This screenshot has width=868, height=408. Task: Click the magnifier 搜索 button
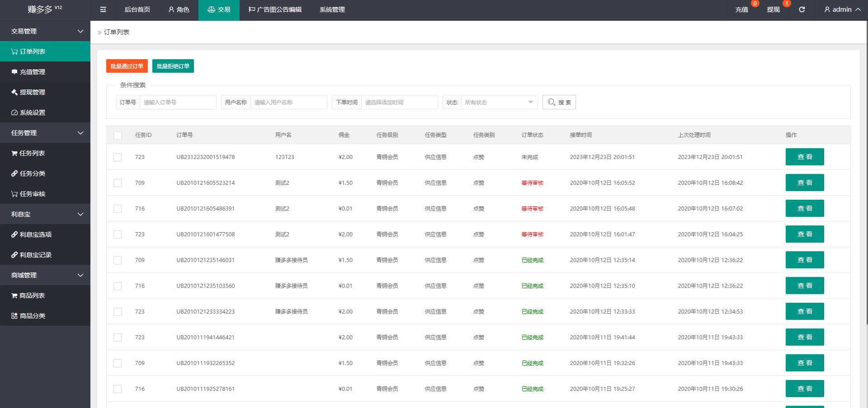(x=559, y=102)
